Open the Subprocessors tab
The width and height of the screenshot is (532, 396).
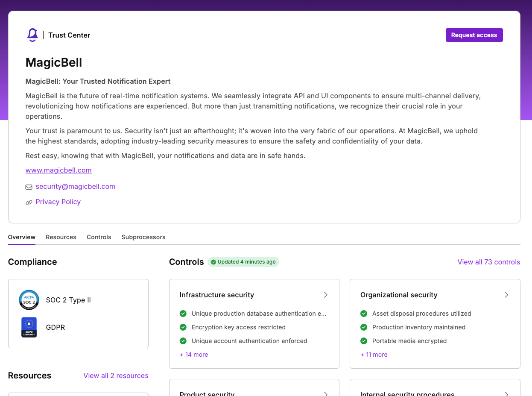(143, 237)
